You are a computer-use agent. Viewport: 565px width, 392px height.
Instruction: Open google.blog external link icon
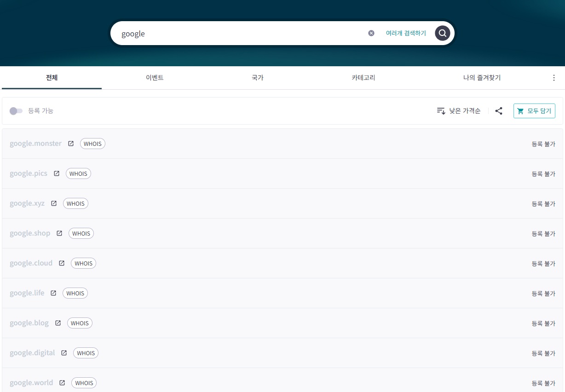point(58,323)
